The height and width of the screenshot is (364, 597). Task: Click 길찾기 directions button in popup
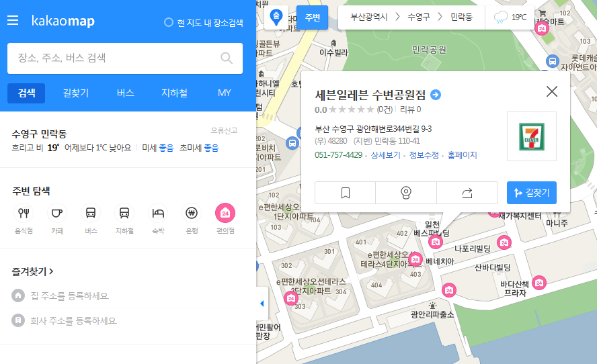click(532, 193)
